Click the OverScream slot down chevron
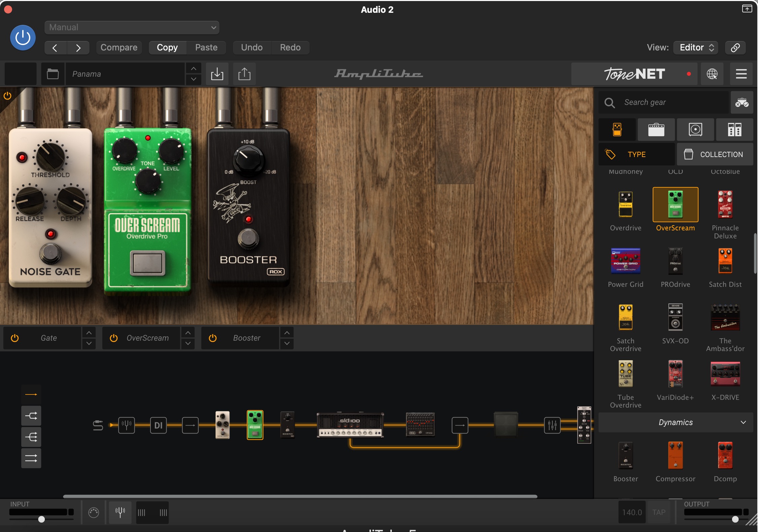758x532 pixels. [x=188, y=343]
